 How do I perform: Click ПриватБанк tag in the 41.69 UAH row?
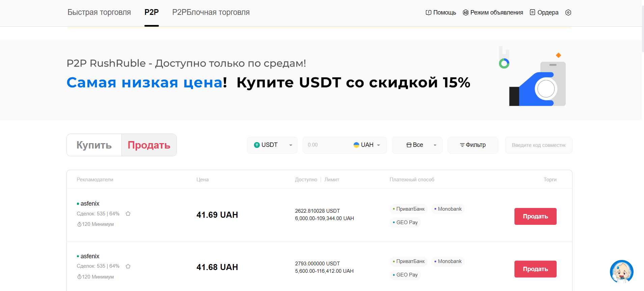(x=409, y=209)
